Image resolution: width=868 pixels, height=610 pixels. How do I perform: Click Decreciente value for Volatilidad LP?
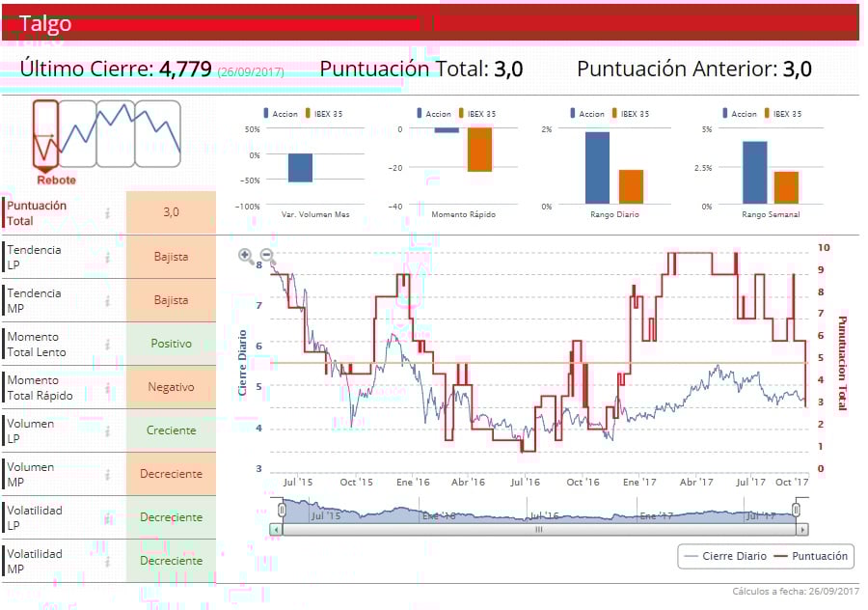[171, 517]
